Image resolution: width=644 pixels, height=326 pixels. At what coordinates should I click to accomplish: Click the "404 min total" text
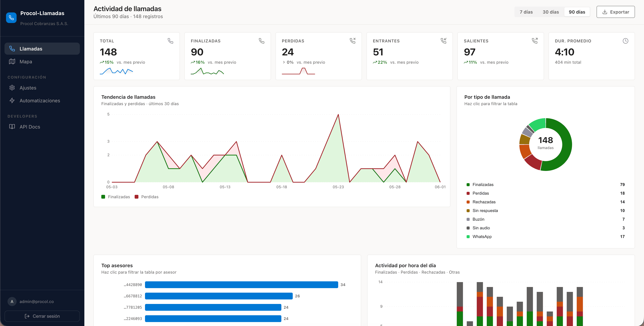pos(568,62)
